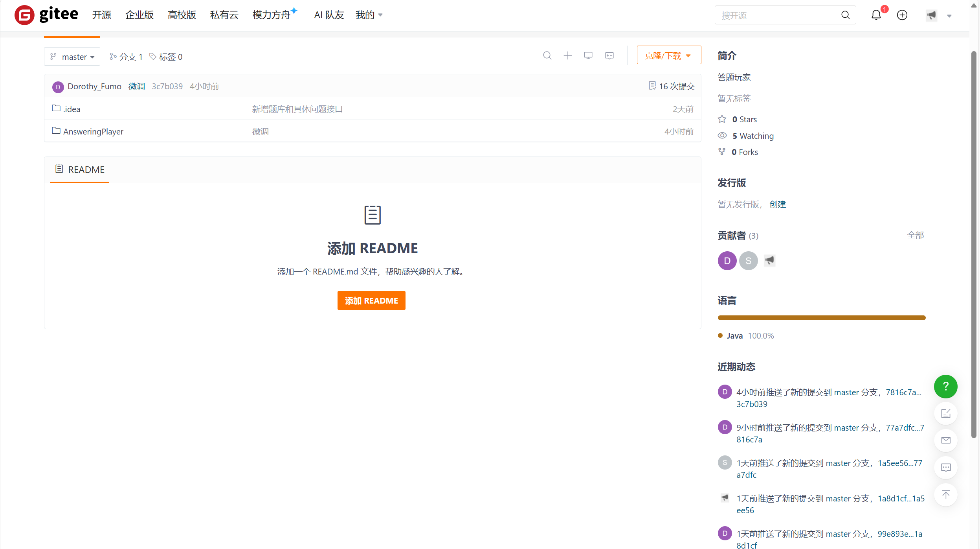Image resolution: width=980 pixels, height=549 pixels.
Task: Click the Java language color bar
Action: pos(821,318)
